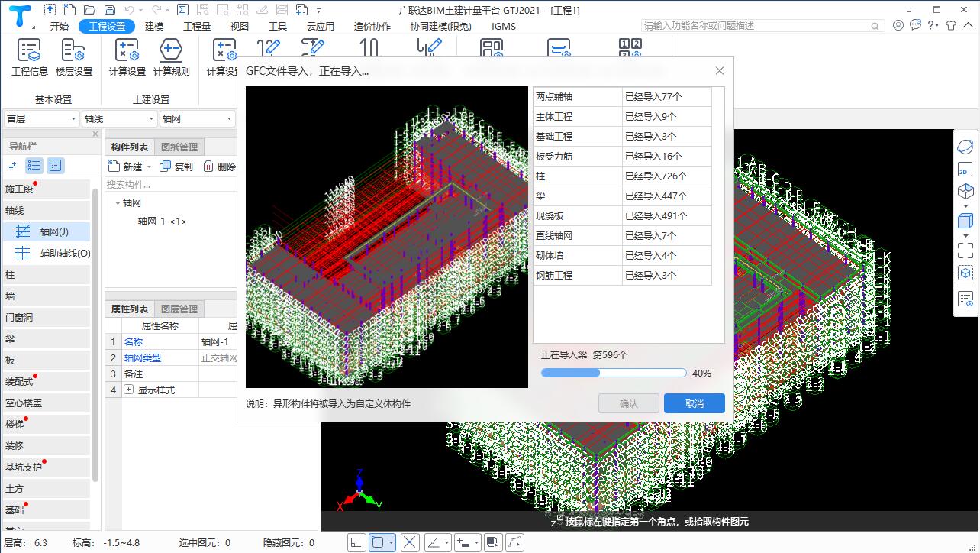Open the 工程信息 project info tool
The image size is (980, 553).
(x=30, y=58)
